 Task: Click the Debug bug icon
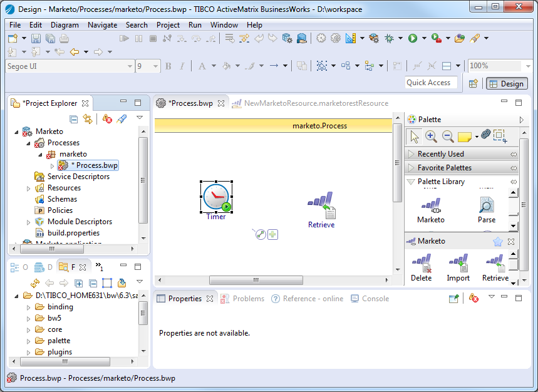[389, 38]
